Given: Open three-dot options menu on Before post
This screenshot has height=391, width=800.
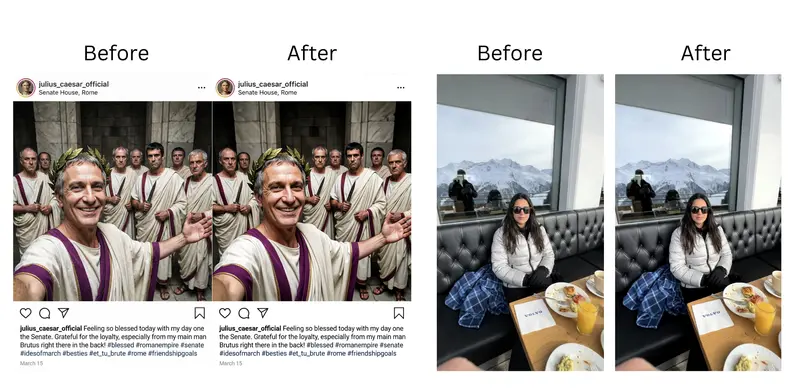Looking at the screenshot, I should 202,88.
